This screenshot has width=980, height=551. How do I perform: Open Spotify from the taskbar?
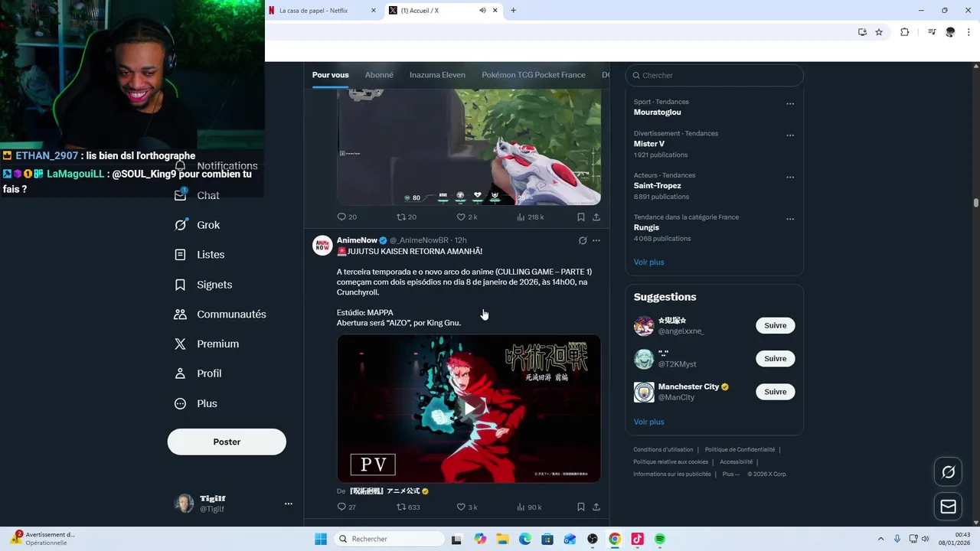click(659, 540)
